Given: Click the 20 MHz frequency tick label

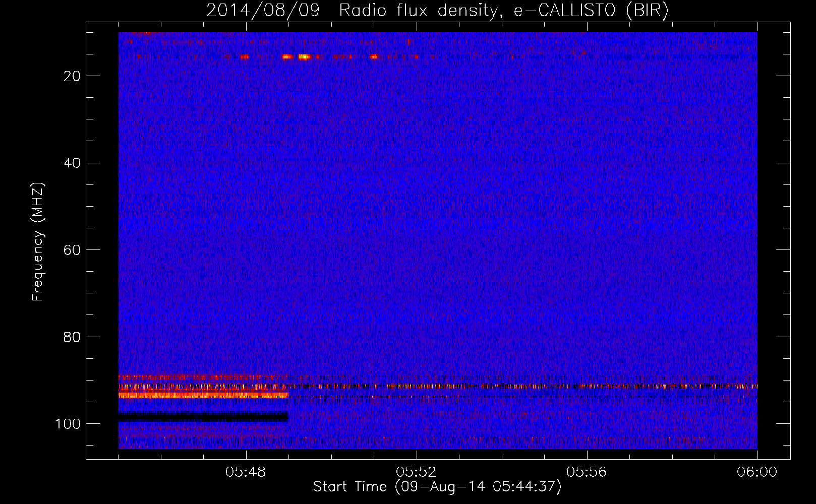Looking at the screenshot, I should (72, 76).
